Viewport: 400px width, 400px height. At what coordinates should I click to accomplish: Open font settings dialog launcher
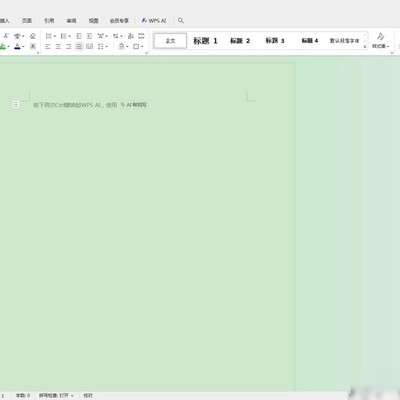coord(38,53)
